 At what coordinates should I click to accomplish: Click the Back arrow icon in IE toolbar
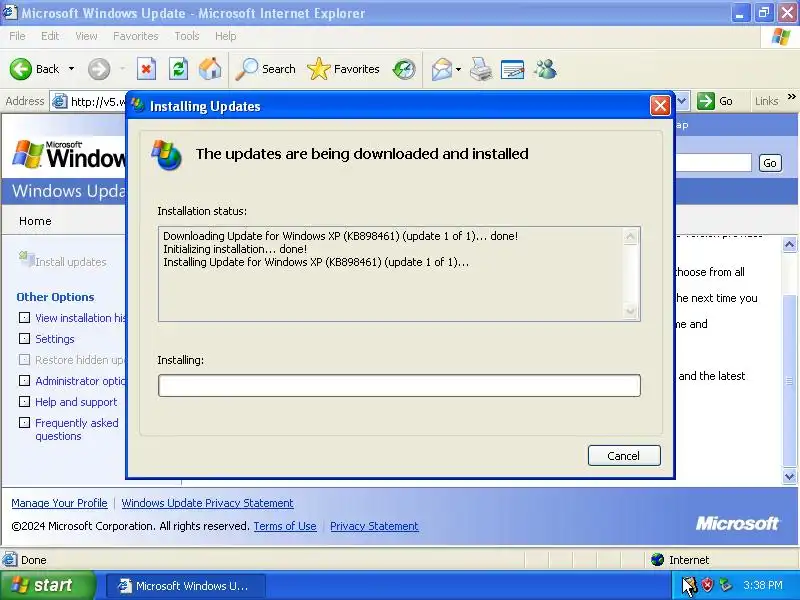[x=21, y=69]
